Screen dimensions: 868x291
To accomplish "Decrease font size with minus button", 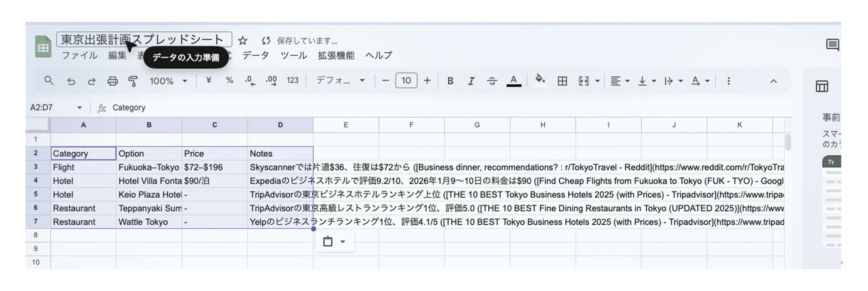I will click(x=385, y=81).
